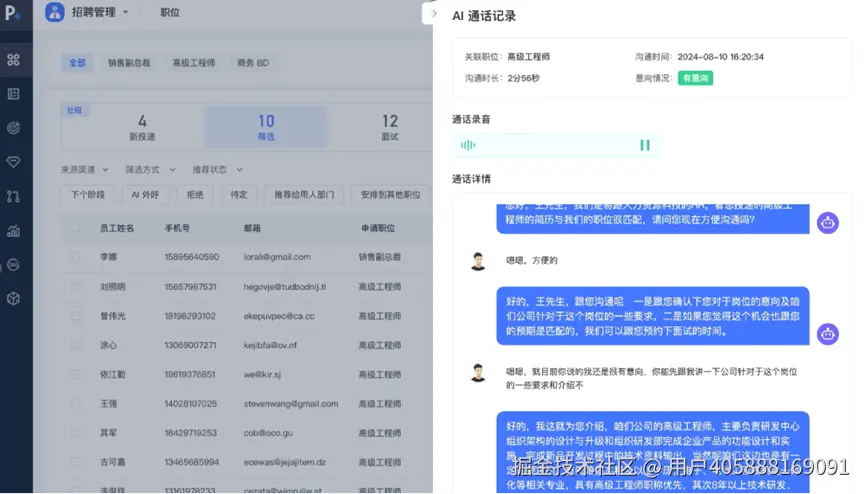Screen dimensions: 865x494
Task: Click the 员工姓名 column header
Action: (x=117, y=228)
